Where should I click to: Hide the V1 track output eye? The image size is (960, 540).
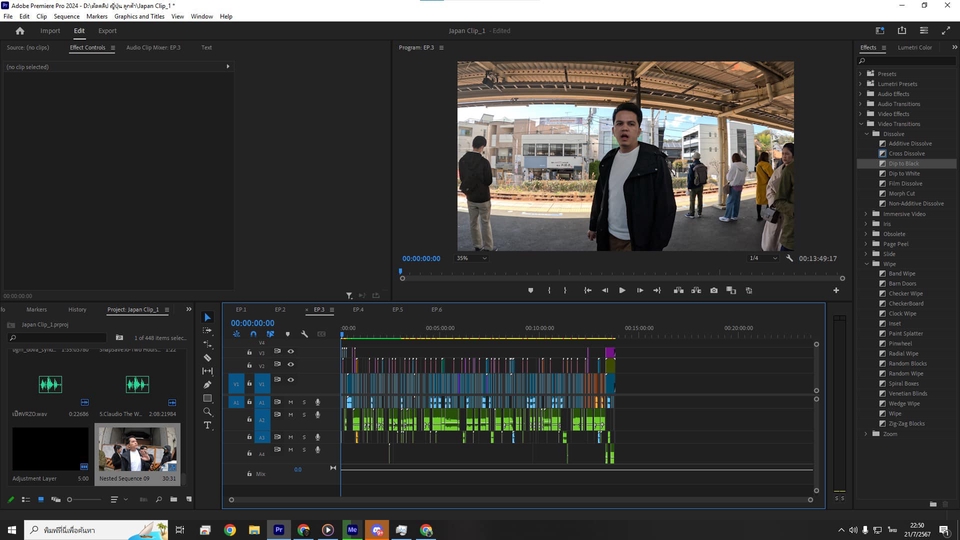pyautogui.click(x=291, y=380)
